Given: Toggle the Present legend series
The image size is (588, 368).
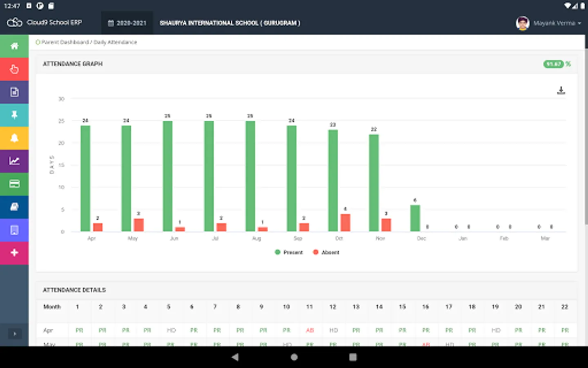Looking at the screenshot, I should pos(289,252).
